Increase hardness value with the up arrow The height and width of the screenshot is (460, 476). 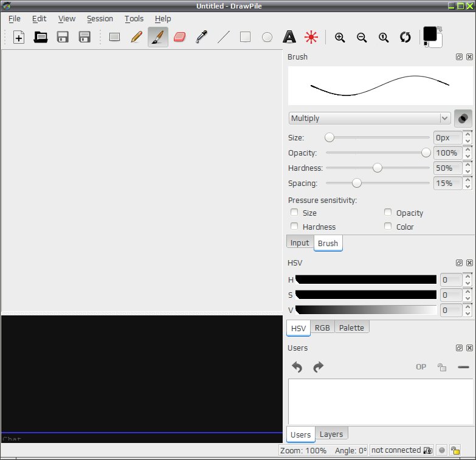[468, 165]
